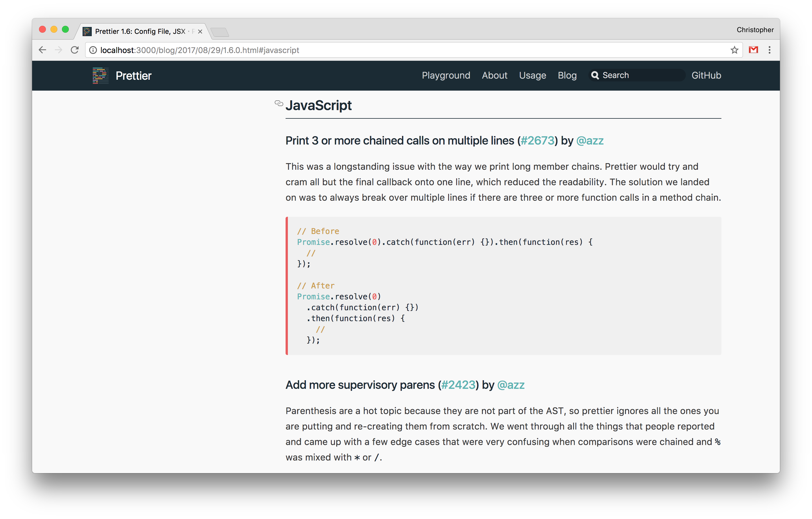Click the Christopher profile name
The height and width of the screenshot is (519, 812).
(755, 30)
